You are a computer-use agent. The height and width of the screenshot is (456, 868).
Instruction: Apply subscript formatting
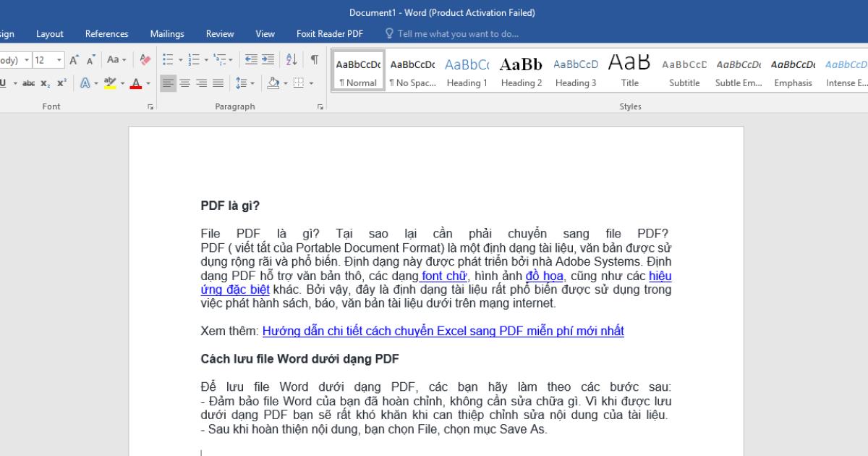[45, 83]
